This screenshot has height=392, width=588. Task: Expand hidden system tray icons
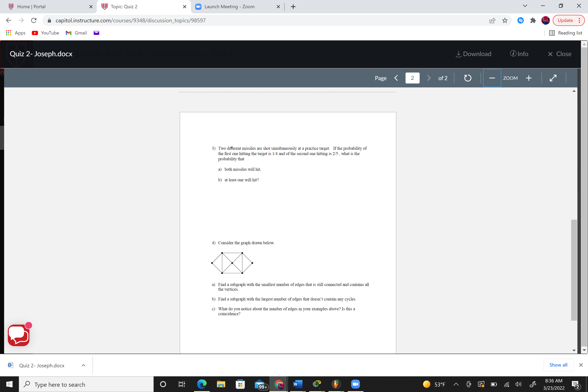point(456,384)
